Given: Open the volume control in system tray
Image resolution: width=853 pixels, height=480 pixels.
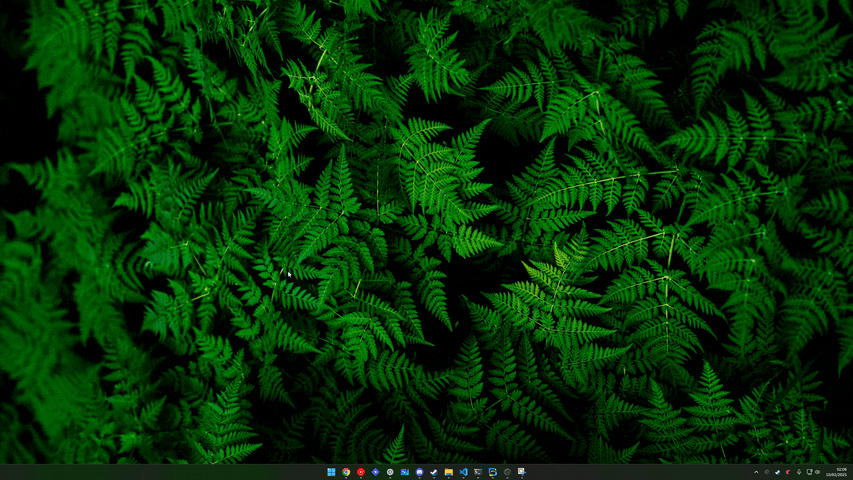Looking at the screenshot, I should pos(818,472).
